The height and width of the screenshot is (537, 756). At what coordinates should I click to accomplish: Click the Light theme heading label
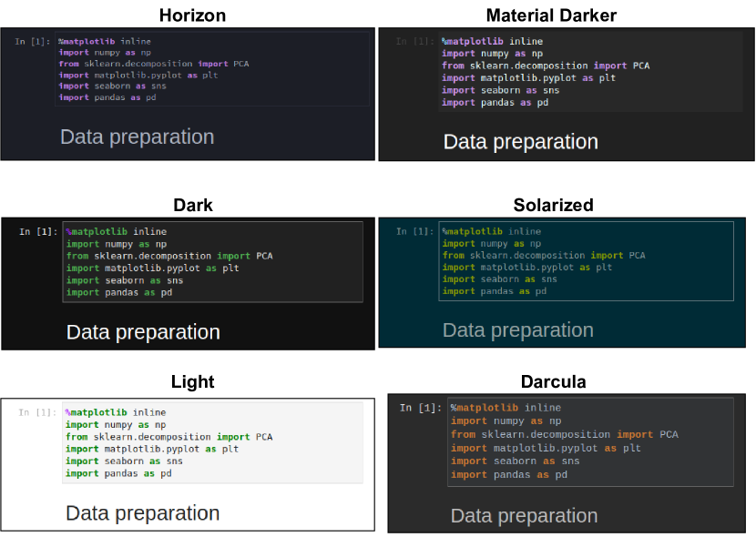[x=192, y=381]
